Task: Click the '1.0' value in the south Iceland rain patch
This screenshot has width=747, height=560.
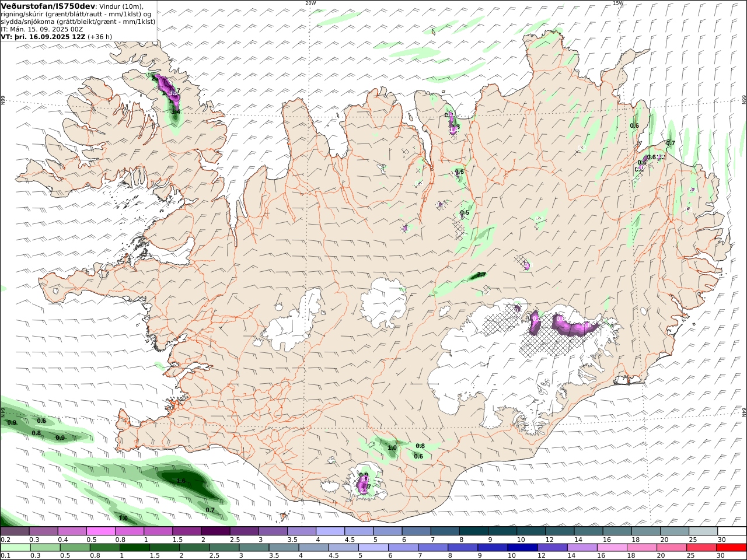Action: click(392, 448)
